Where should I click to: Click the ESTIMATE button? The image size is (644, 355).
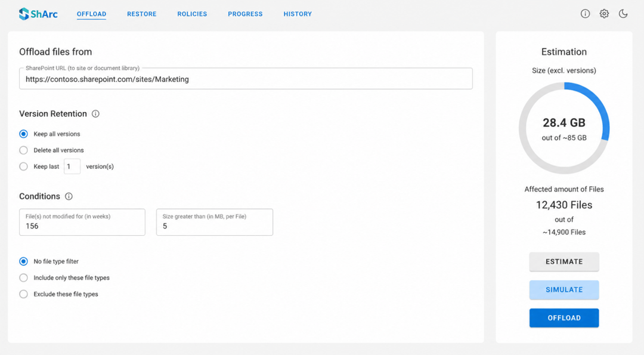click(x=564, y=262)
